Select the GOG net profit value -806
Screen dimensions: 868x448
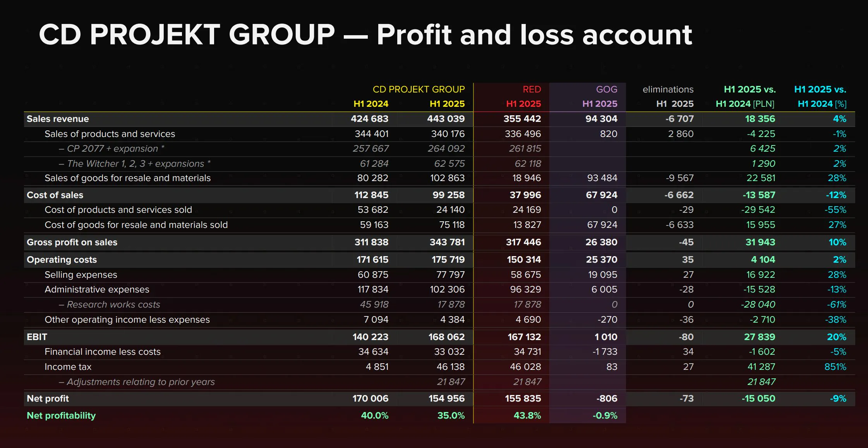[x=607, y=398]
